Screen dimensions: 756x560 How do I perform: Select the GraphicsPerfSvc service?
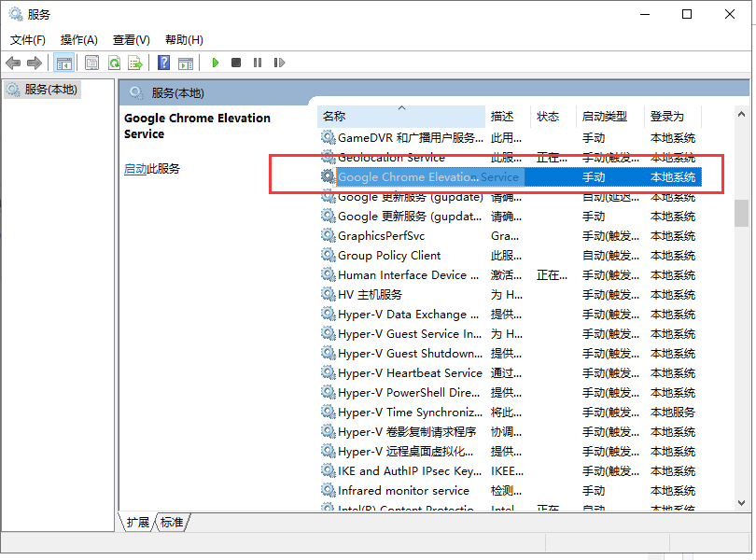coord(511,236)
